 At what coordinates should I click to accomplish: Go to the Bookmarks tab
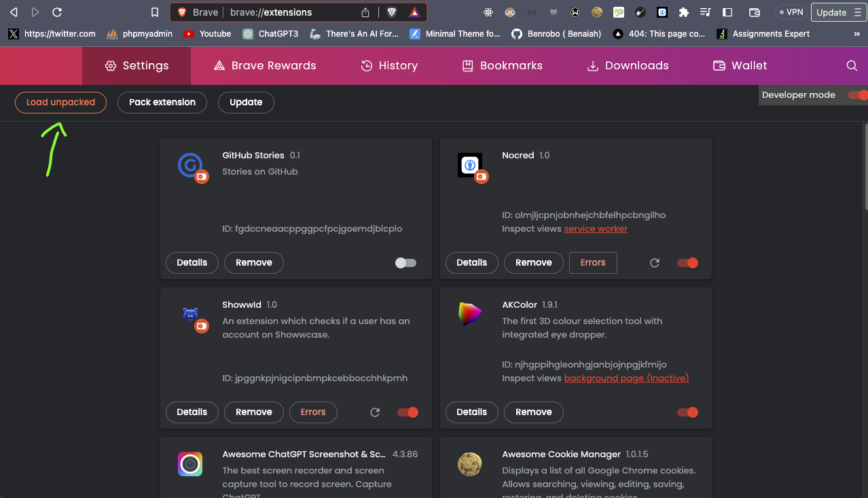(503, 65)
